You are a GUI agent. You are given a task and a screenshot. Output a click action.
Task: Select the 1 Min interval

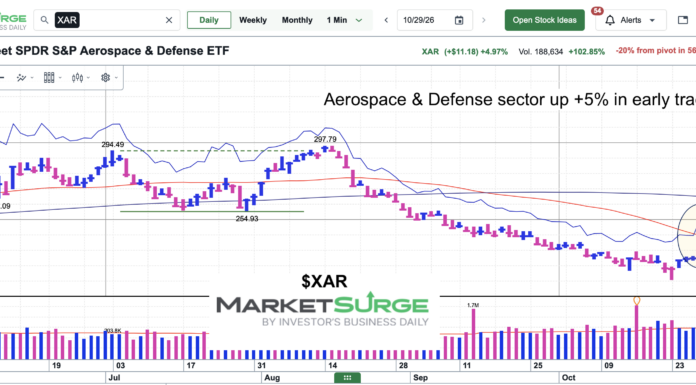337,20
